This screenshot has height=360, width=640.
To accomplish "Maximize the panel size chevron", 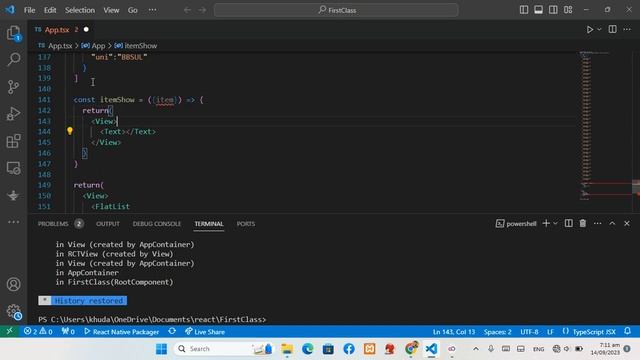I will click(612, 223).
